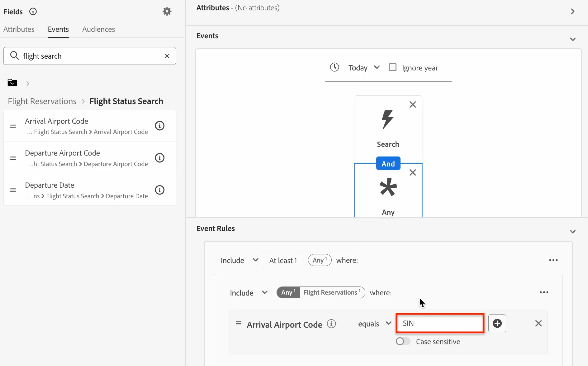
Task: Switch to the Audiences tab
Action: tap(98, 29)
